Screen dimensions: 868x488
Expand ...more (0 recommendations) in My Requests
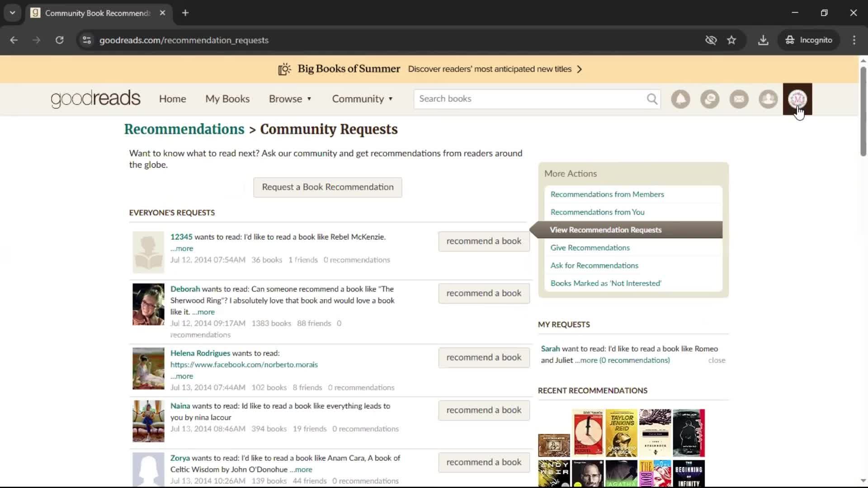(x=623, y=361)
